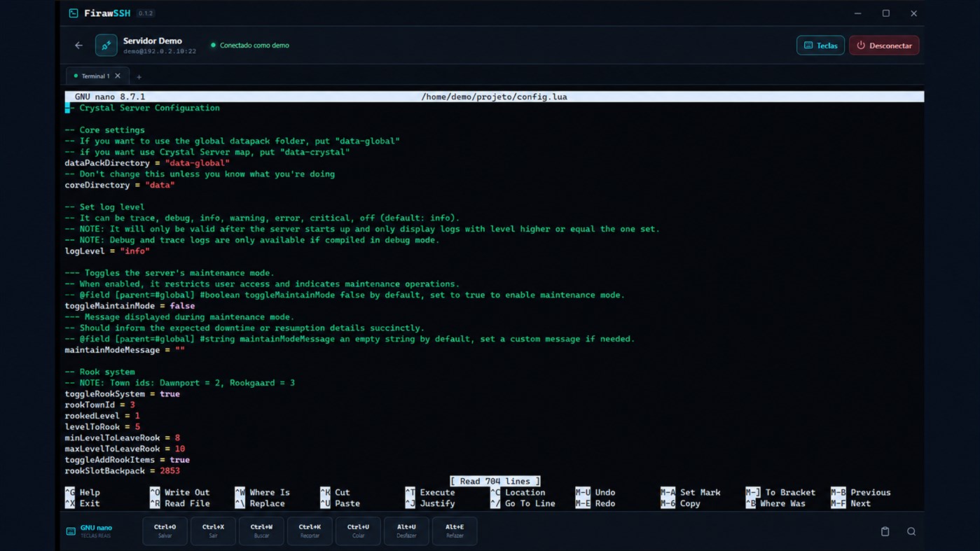
Task: Open the clipboard icon at bottom right
Action: [x=885, y=531]
